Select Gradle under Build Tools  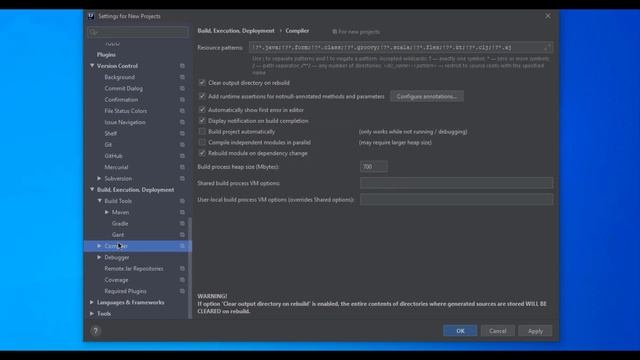coord(120,224)
